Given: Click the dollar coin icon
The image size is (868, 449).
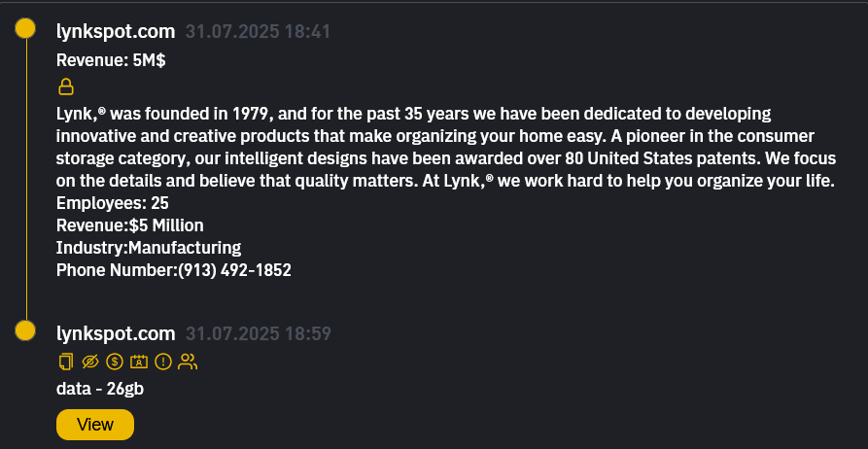Looking at the screenshot, I should coord(115,362).
